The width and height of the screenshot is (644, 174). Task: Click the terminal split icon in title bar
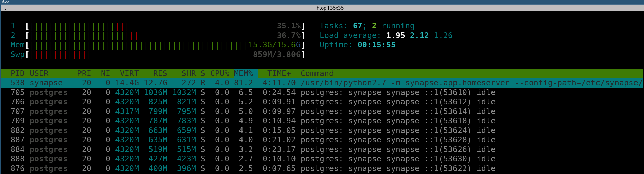point(4,8)
